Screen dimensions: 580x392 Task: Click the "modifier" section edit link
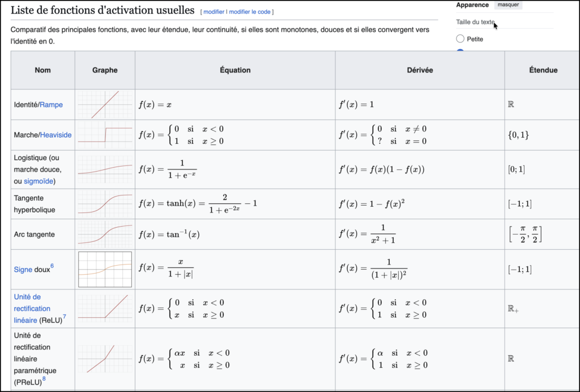tap(214, 12)
